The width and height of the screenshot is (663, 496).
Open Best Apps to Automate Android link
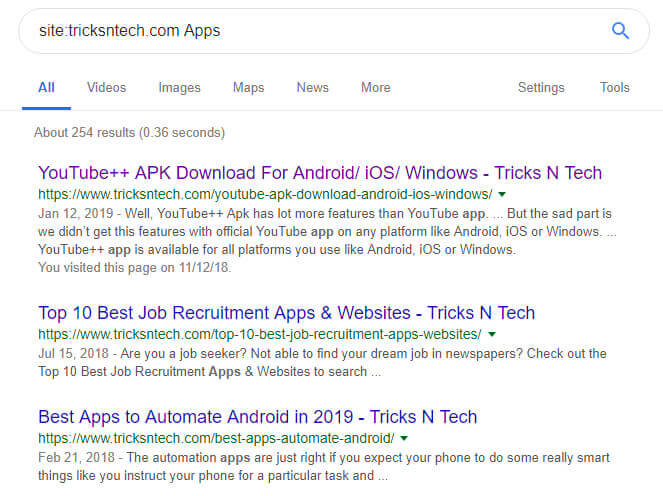258,417
